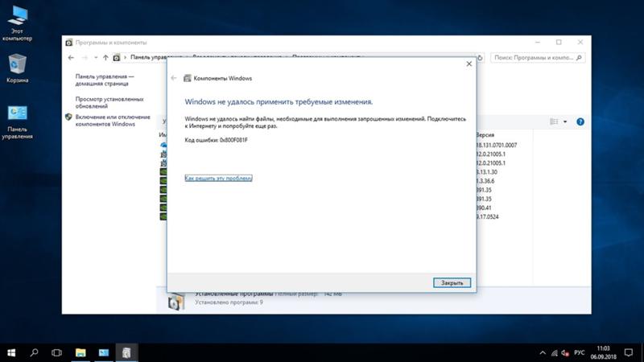Click the shield icon beside Windows features link

click(x=68, y=117)
